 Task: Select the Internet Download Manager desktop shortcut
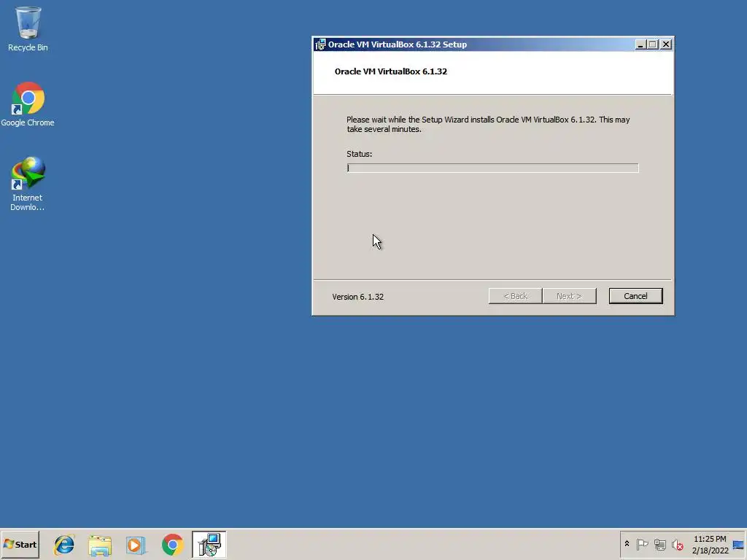pyautogui.click(x=28, y=183)
